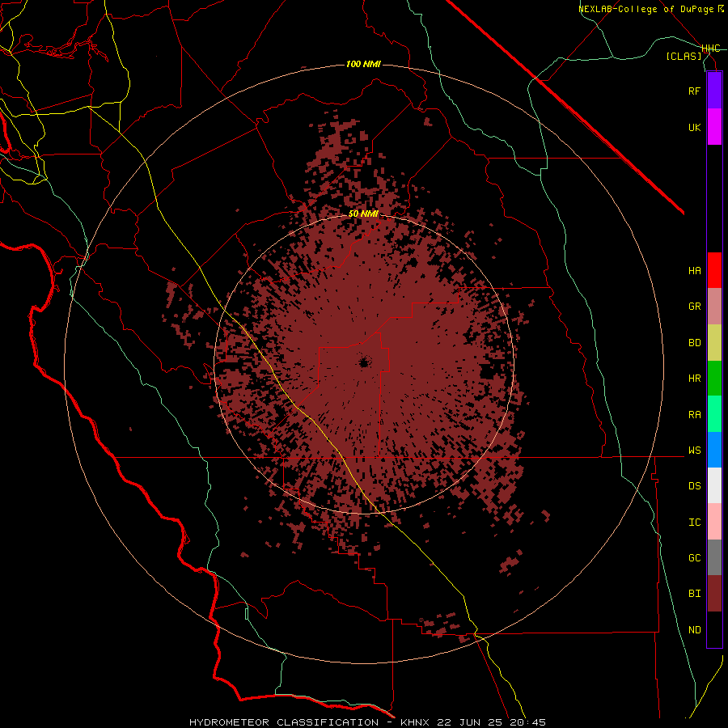Click the WS blue legend swatch

714,450
